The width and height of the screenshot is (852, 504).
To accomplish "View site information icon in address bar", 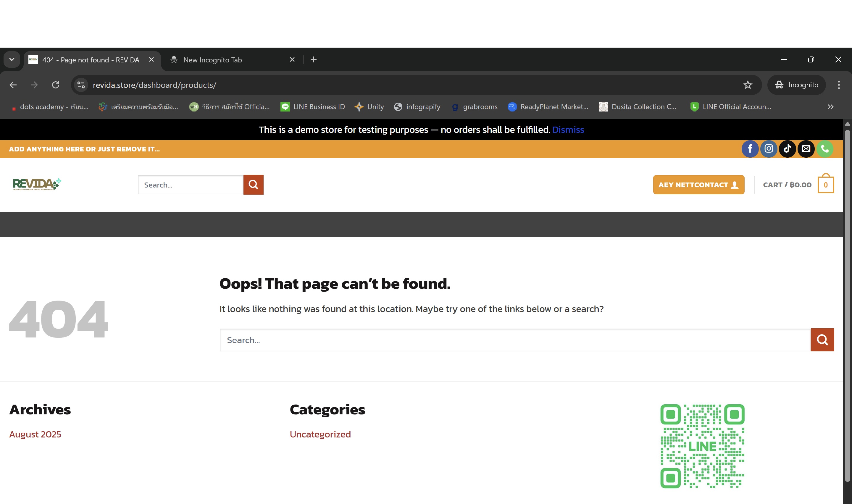I will pyautogui.click(x=81, y=85).
